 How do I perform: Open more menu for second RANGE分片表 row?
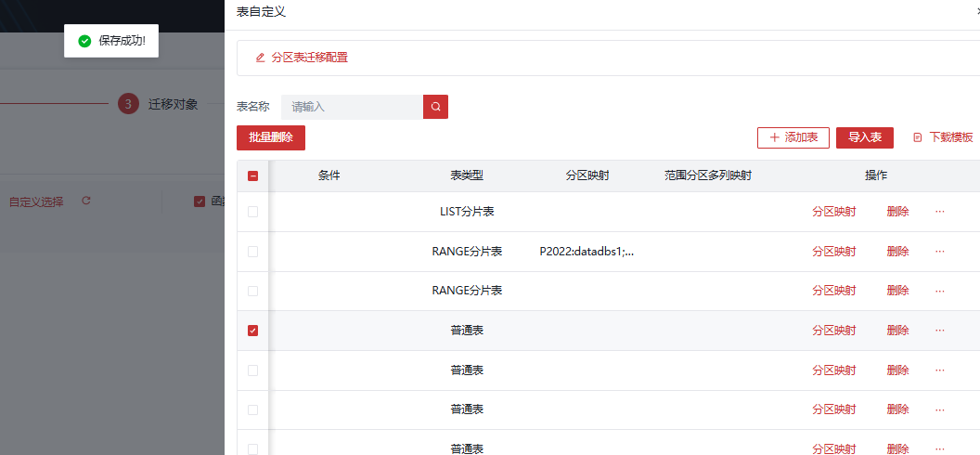coord(939,291)
